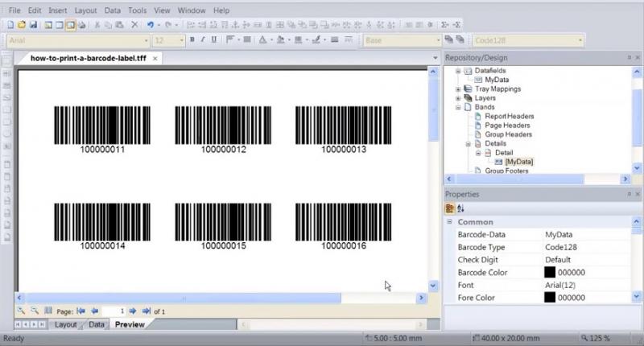This screenshot has height=346, width=644.
Task: Collapse the Details tree node
Action: (x=468, y=144)
